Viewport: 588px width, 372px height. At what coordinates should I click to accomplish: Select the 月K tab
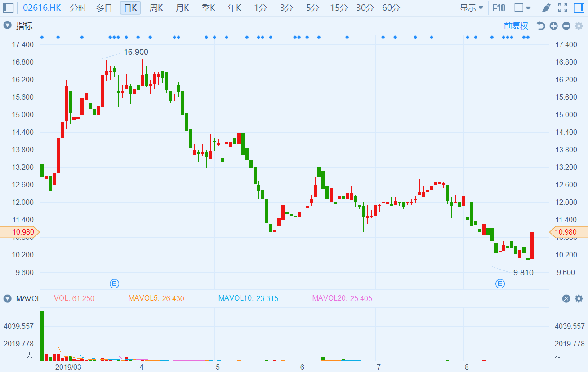click(x=182, y=8)
